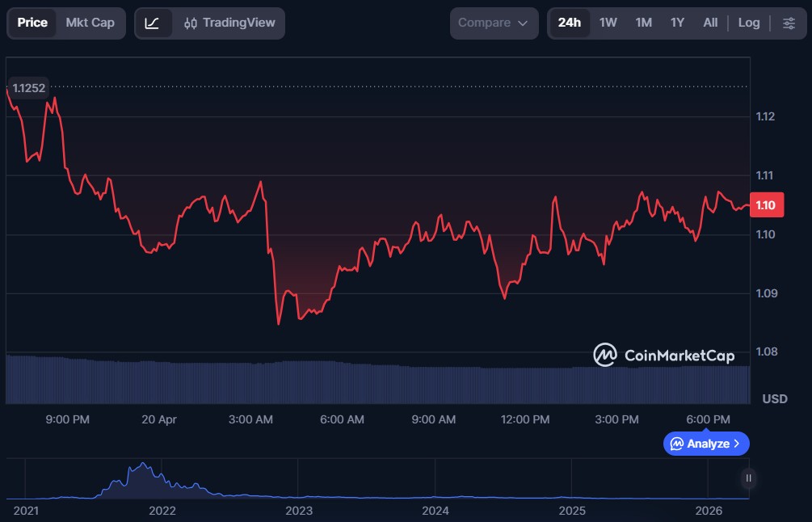Screen dimensions: 812x522
Task: Select the 24h time range
Action: pyautogui.click(x=569, y=23)
